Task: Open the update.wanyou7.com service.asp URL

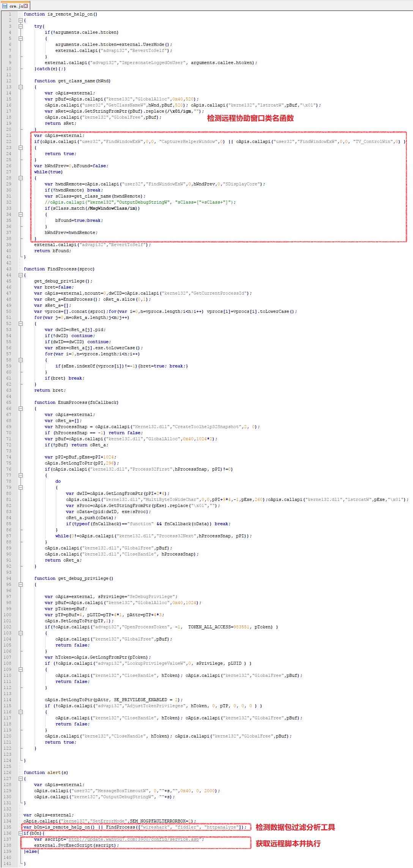Action: point(134,839)
